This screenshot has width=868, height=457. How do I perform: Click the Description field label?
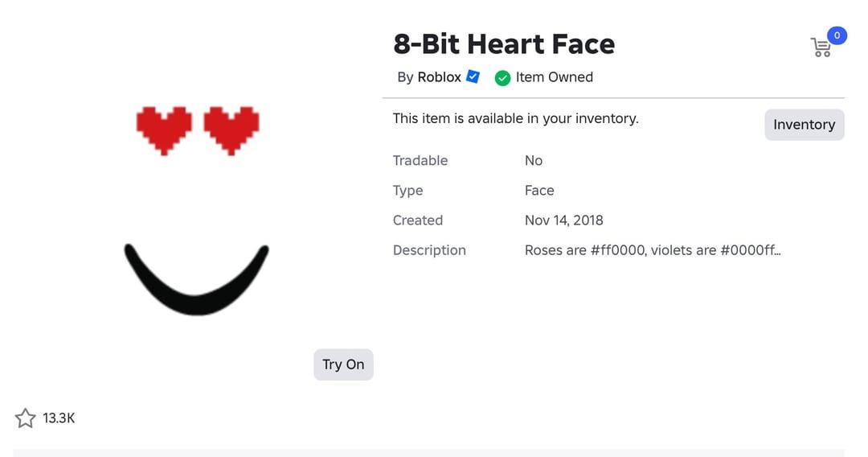pos(429,250)
